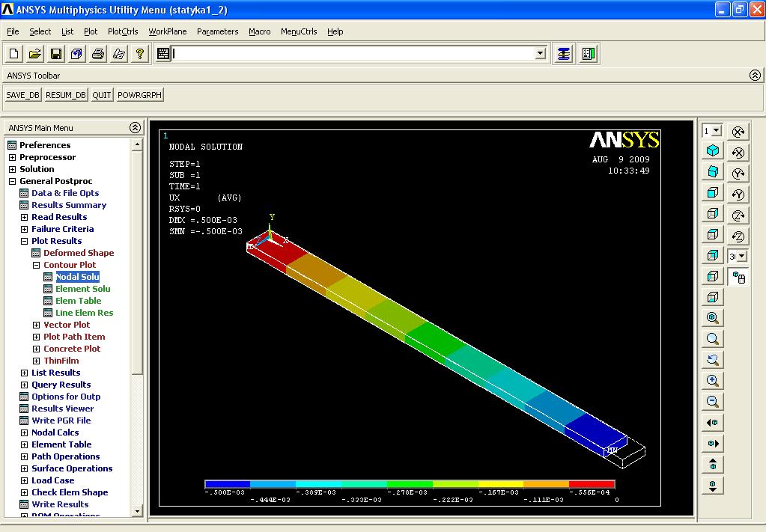Image resolution: width=766 pixels, height=532 pixels.
Task: Rotate model about +Z axis icon
Action: click(x=738, y=215)
